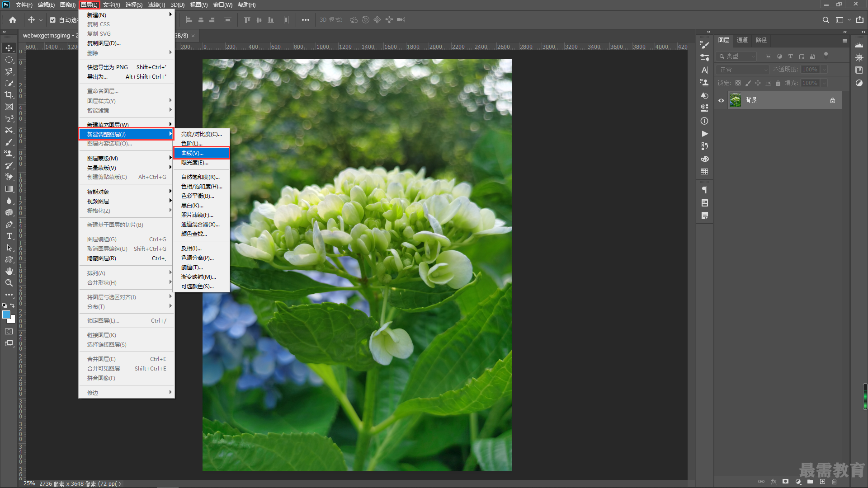
Task: Switch to the 通道 tab
Action: click(x=742, y=40)
